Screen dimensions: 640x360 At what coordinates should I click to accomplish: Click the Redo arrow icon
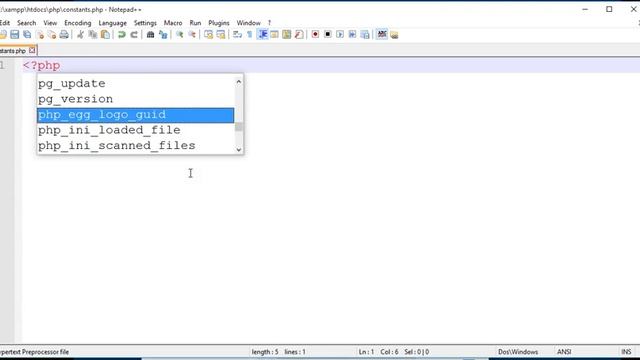134,35
